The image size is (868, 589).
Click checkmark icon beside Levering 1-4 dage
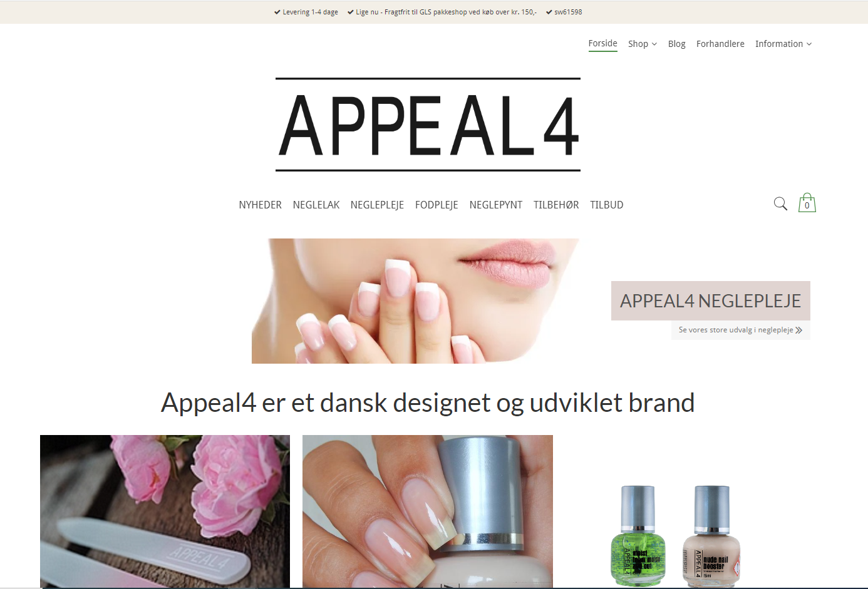point(277,12)
